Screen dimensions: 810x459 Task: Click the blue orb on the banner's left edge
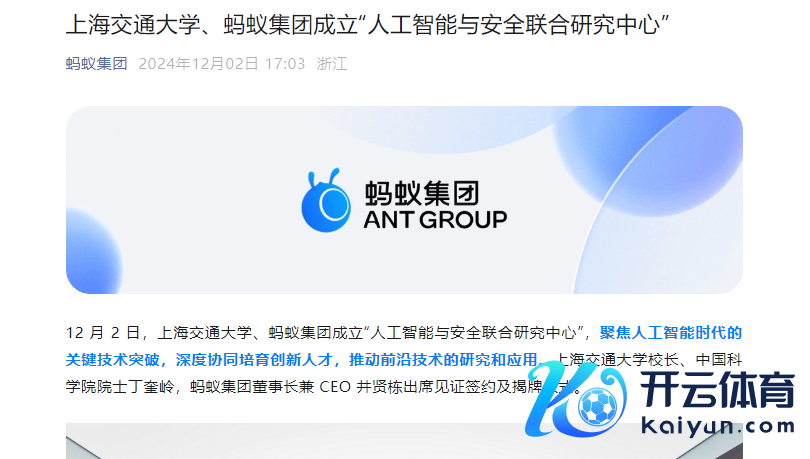(x=93, y=250)
